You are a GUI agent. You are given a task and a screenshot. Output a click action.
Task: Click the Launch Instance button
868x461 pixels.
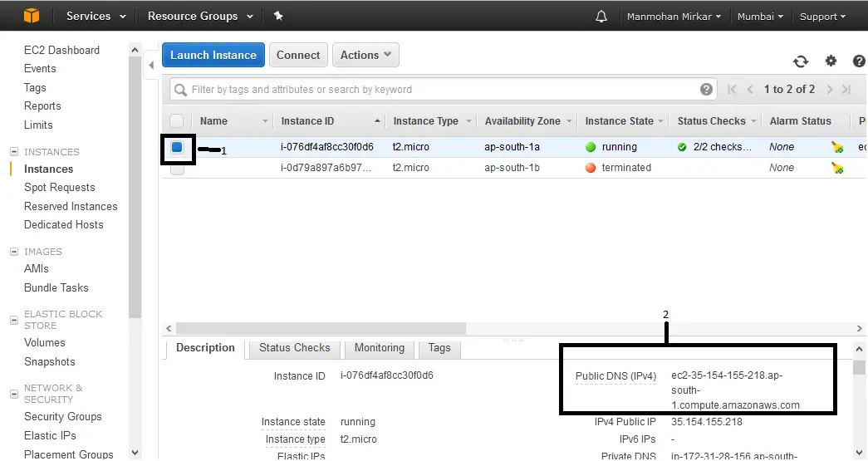coord(213,55)
